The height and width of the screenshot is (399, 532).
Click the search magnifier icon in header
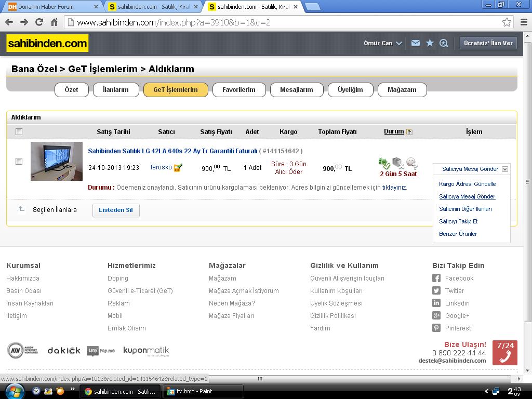(x=444, y=43)
